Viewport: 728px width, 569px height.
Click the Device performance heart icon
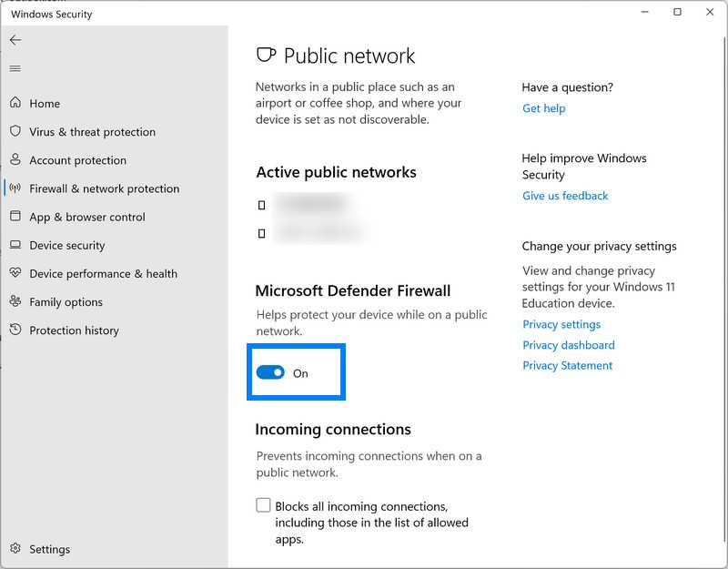tap(15, 272)
